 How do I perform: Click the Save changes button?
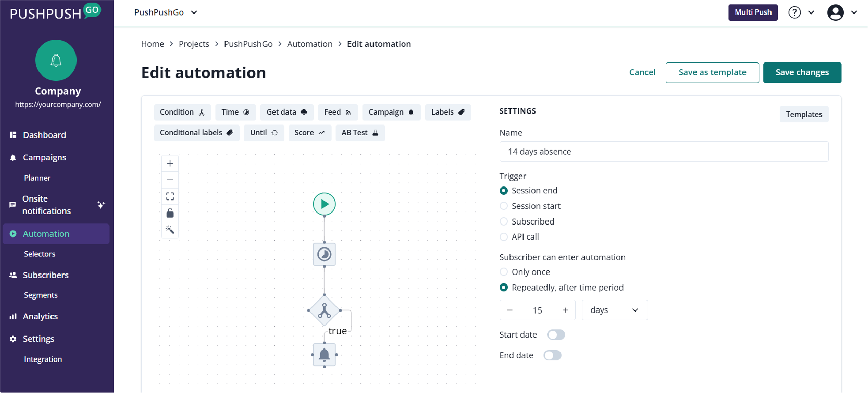point(802,72)
